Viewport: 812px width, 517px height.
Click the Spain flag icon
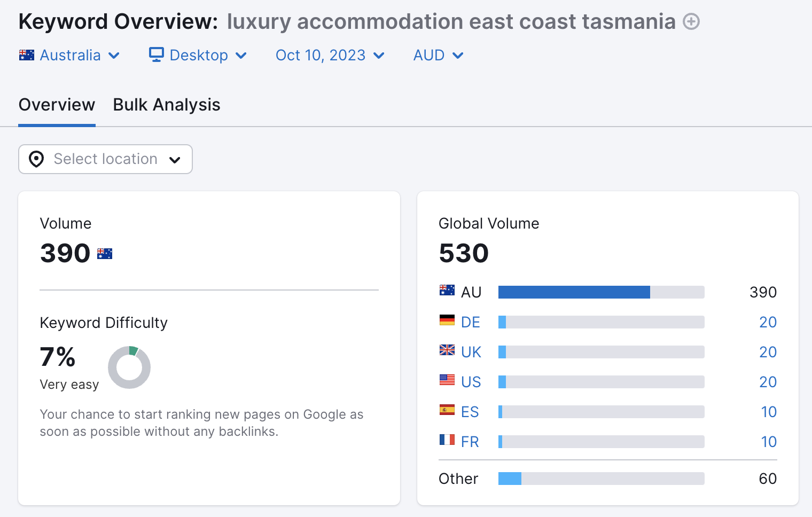[447, 410]
